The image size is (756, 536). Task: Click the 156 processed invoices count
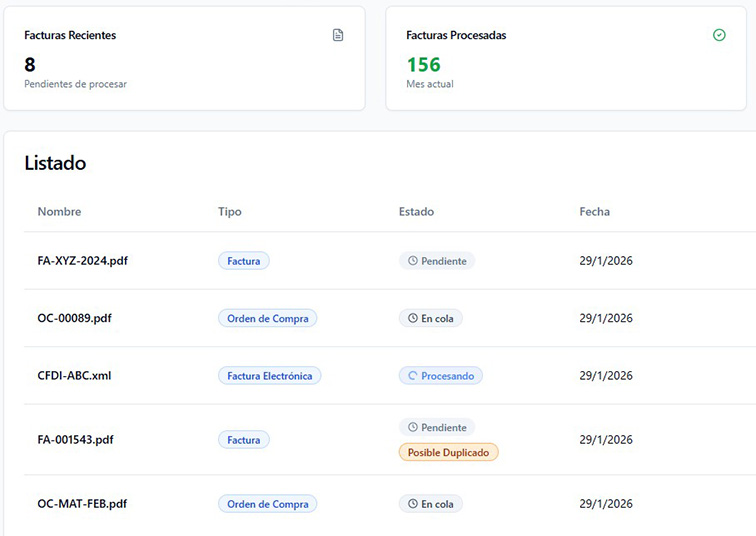[423, 65]
